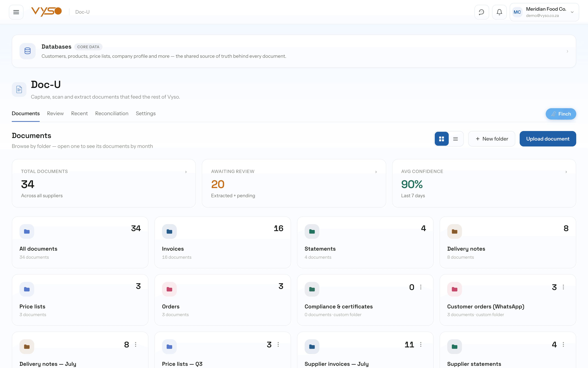Click the Databases stack icon
Viewport: 588px width, 368px height.
click(x=27, y=51)
